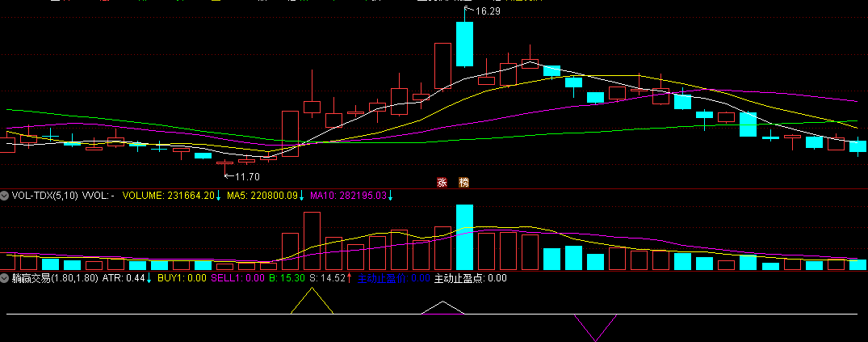This screenshot has width=868, height=342.
Task: Collapse the VOL-TDX indicator panel chevron
Action: click(5, 195)
